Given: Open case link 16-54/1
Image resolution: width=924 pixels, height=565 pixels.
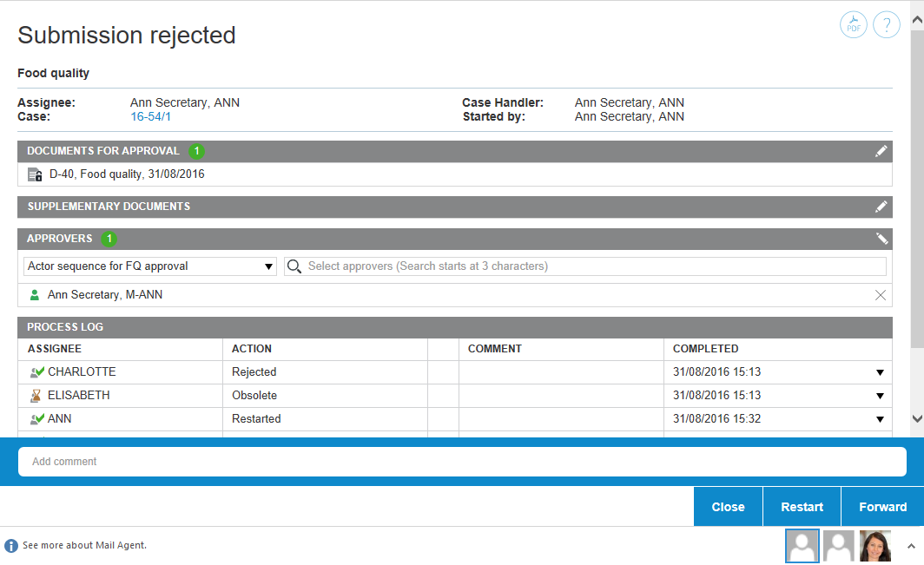Looking at the screenshot, I should [150, 116].
